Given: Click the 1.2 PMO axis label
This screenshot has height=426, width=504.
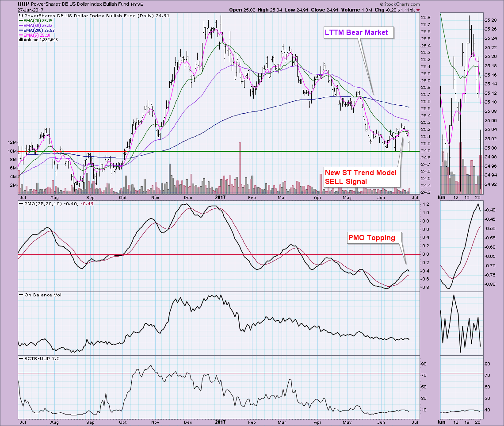Looking at the screenshot, I should point(426,204).
